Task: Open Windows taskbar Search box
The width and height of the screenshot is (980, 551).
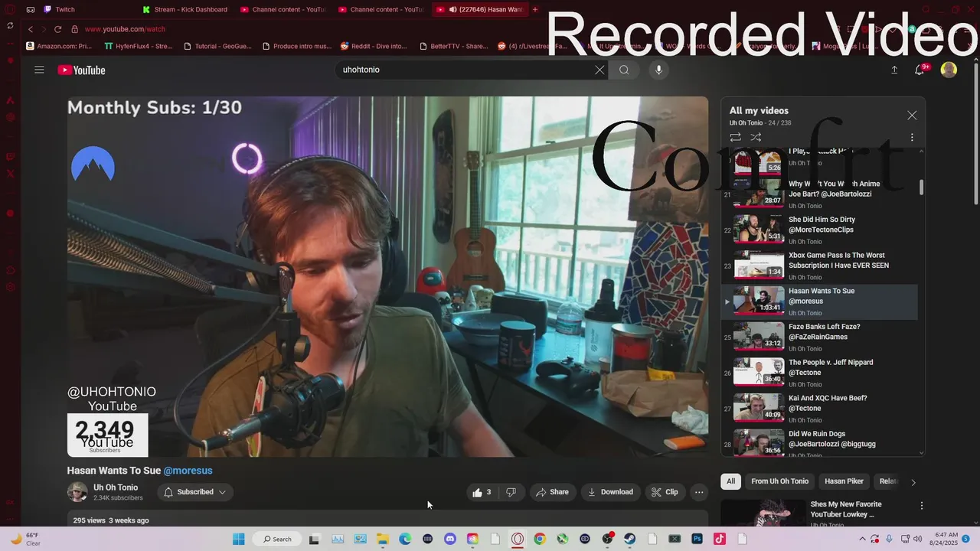Action: coord(277,539)
